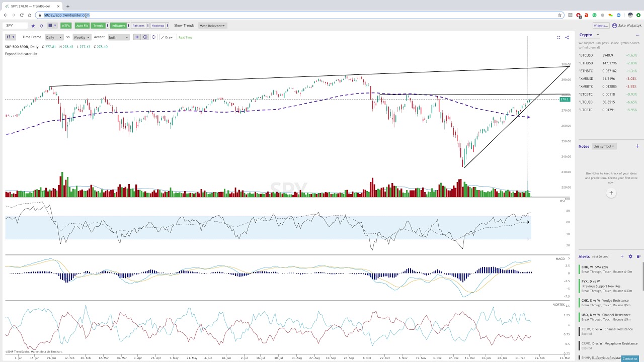
Task: Open the Notes 'this symbol' dropdown
Action: [604, 146]
